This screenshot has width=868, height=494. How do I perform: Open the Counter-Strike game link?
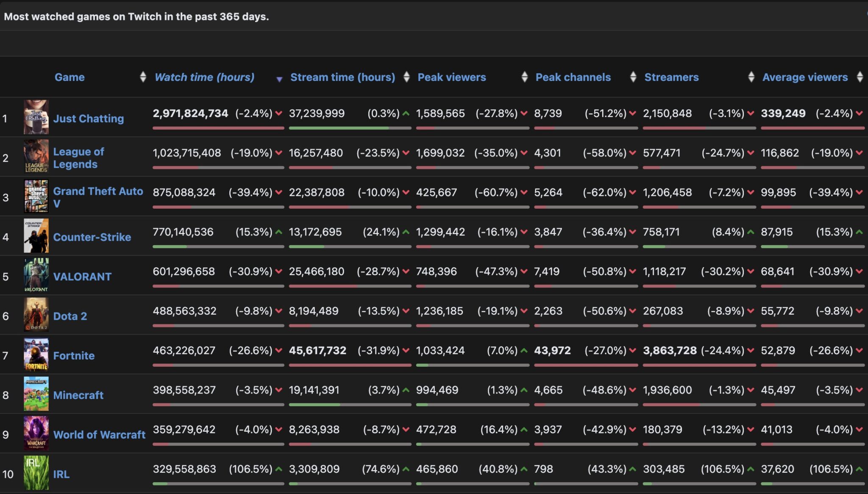point(92,237)
